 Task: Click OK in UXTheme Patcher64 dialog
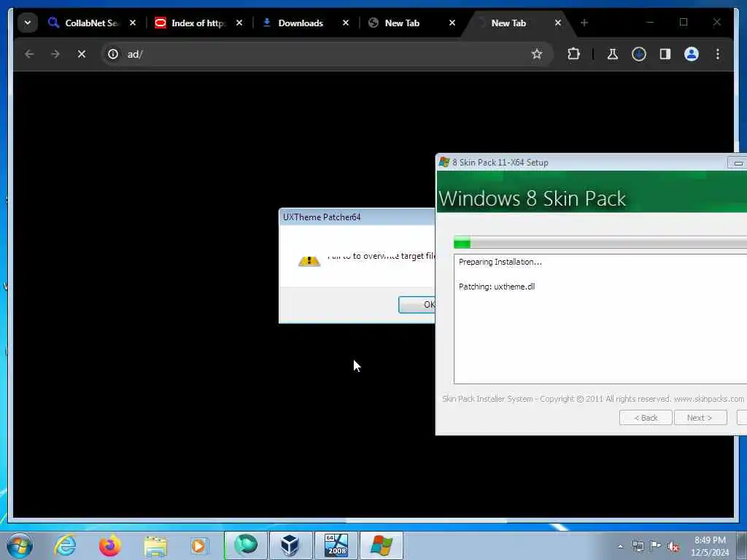(x=417, y=305)
